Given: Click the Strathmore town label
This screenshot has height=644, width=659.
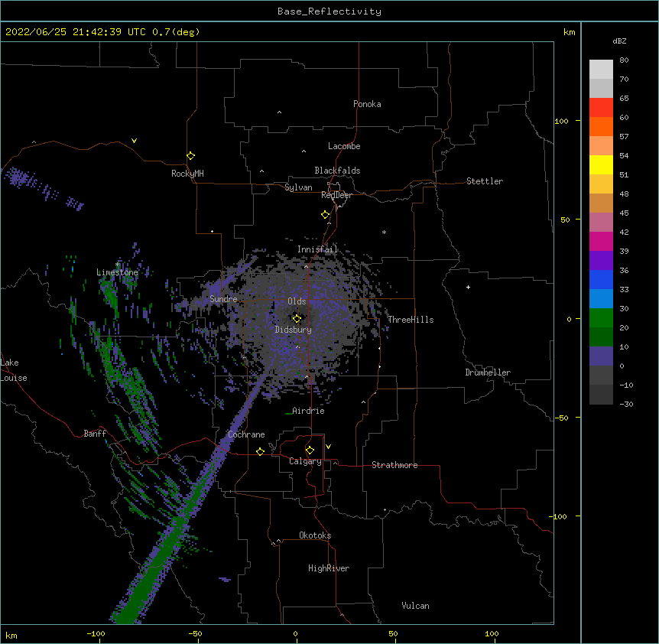Looking at the screenshot, I should 394,465.
